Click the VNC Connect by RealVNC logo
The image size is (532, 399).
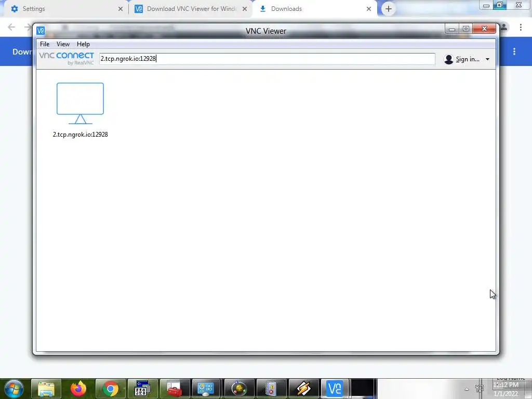point(66,58)
